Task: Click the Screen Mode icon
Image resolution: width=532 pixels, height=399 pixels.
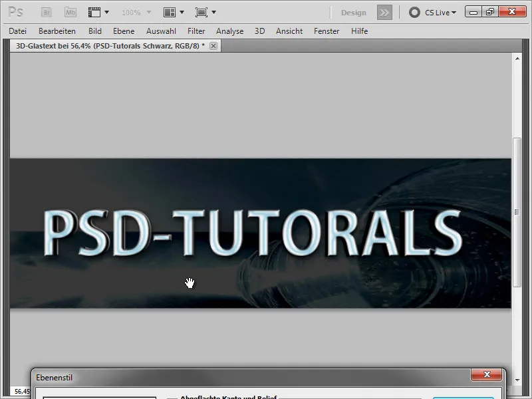Action: (201, 13)
